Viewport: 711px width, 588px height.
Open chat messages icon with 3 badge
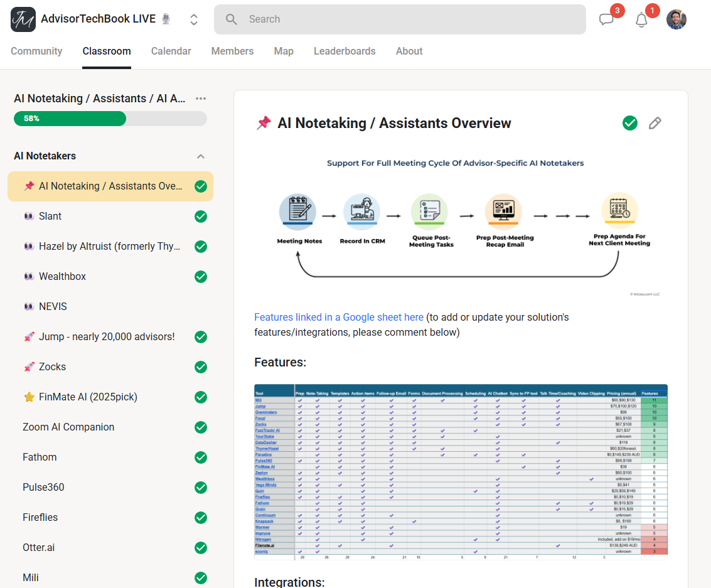click(x=606, y=19)
